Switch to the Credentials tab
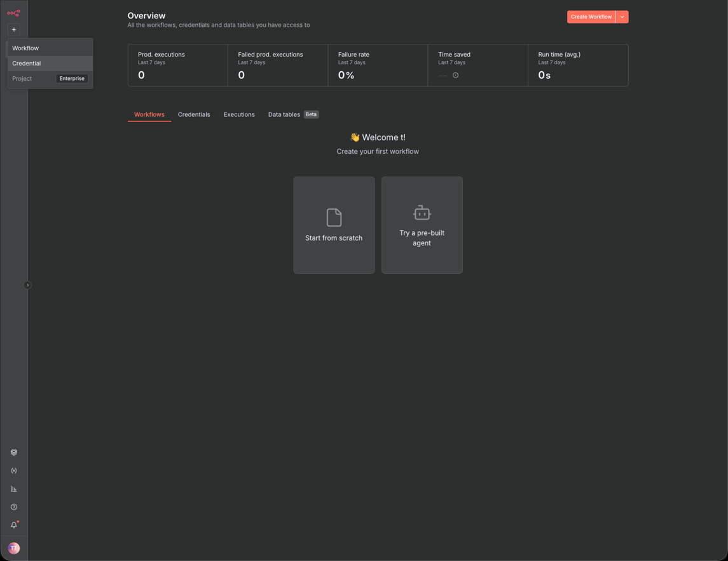This screenshot has height=561, width=728. pyautogui.click(x=194, y=114)
